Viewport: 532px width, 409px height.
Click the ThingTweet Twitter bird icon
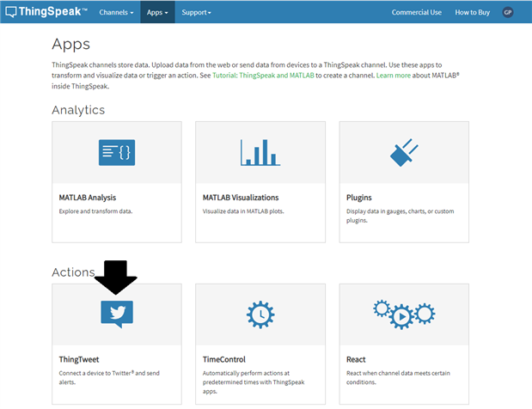point(117,314)
